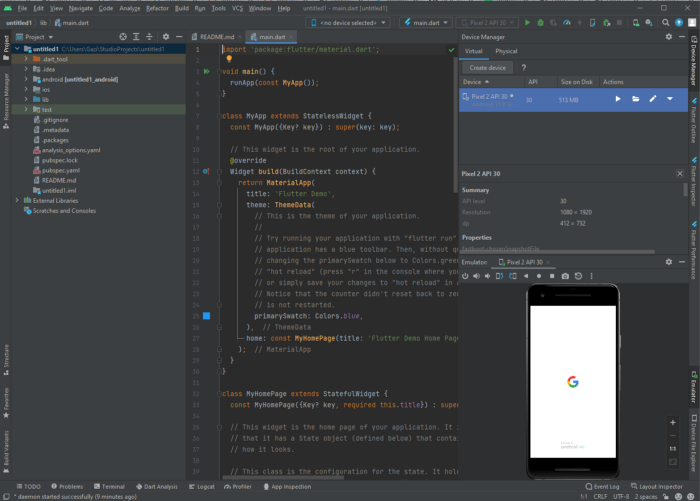Launch the Pixel 2 API 30 emulator
Viewport: 700px width, 501px height.
click(x=618, y=99)
